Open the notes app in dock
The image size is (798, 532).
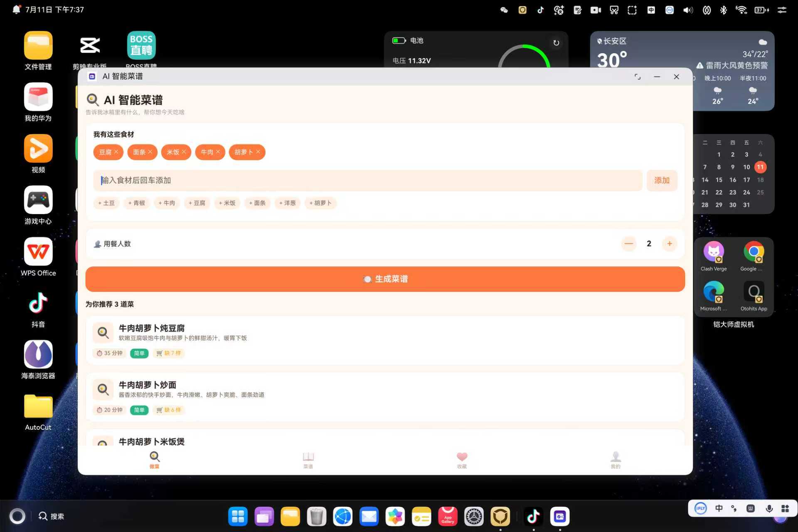[x=421, y=517]
